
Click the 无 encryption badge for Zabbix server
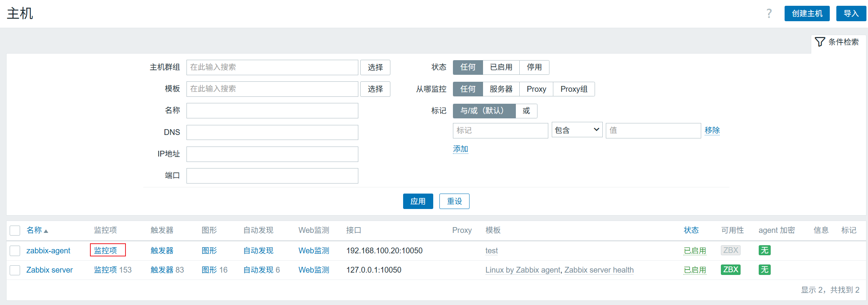click(765, 270)
